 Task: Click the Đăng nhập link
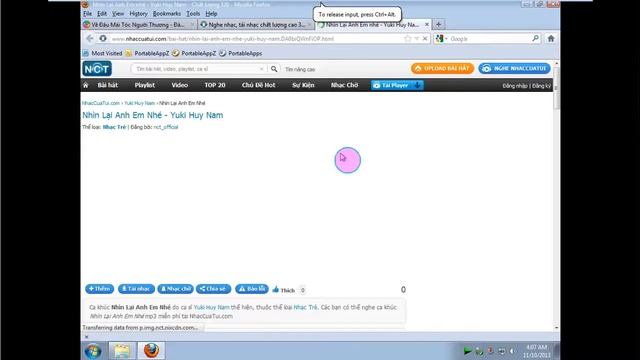(x=515, y=86)
